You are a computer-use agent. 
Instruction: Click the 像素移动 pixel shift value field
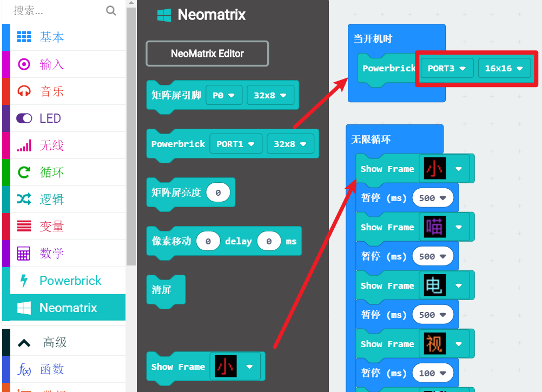click(x=208, y=241)
